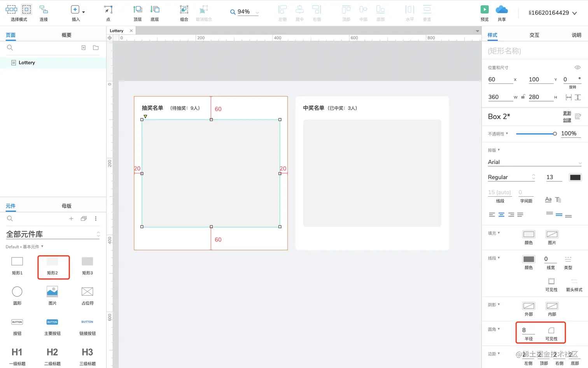Send widget to 底层 bottom layer

[x=155, y=13]
